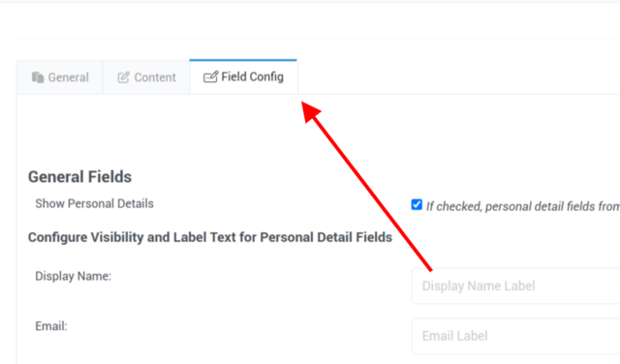Click the Display Name: field label
Viewport: 620px width, 364px height.
(x=74, y=276)
